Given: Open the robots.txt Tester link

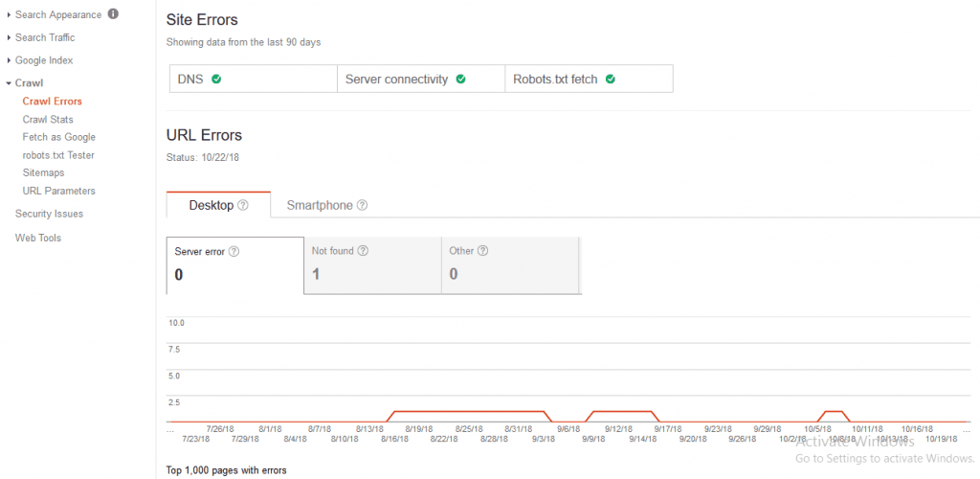Looking at the screenshot, I should click(x=58, y=155).
